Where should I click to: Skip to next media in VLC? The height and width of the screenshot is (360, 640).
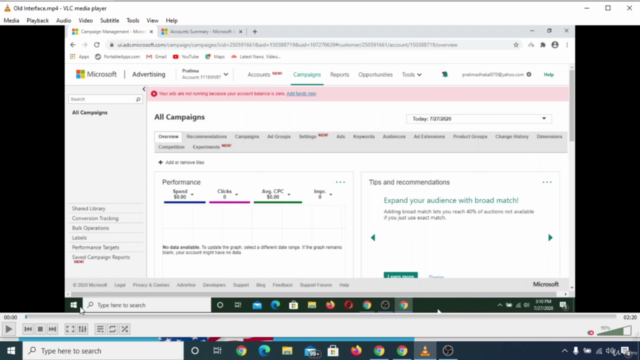(x=52, y=329)
